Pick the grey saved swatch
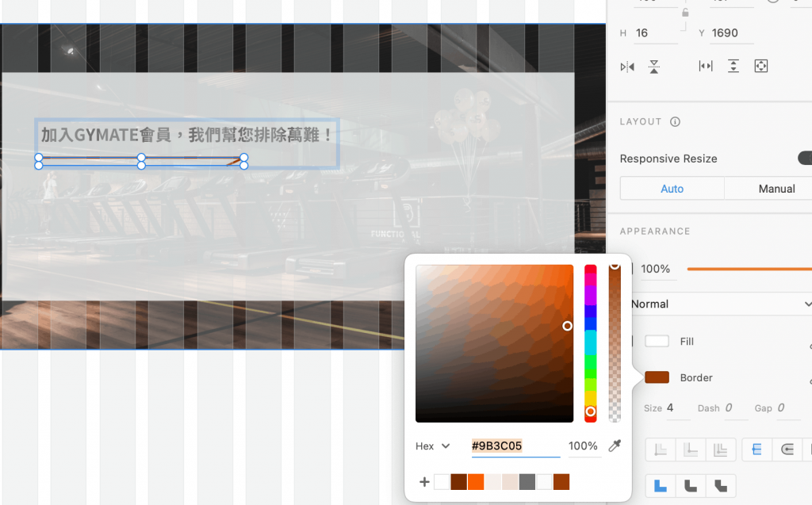 pos(527,482)
